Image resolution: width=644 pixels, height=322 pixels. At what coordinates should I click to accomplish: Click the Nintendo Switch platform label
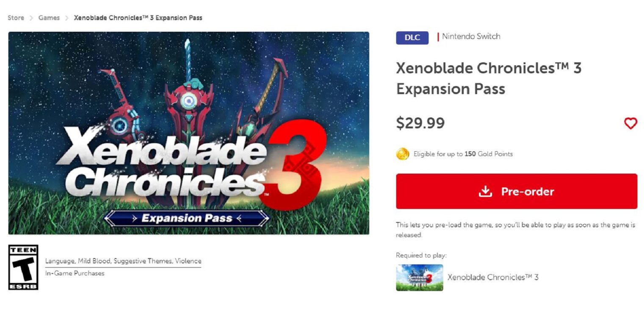(471, 36)
